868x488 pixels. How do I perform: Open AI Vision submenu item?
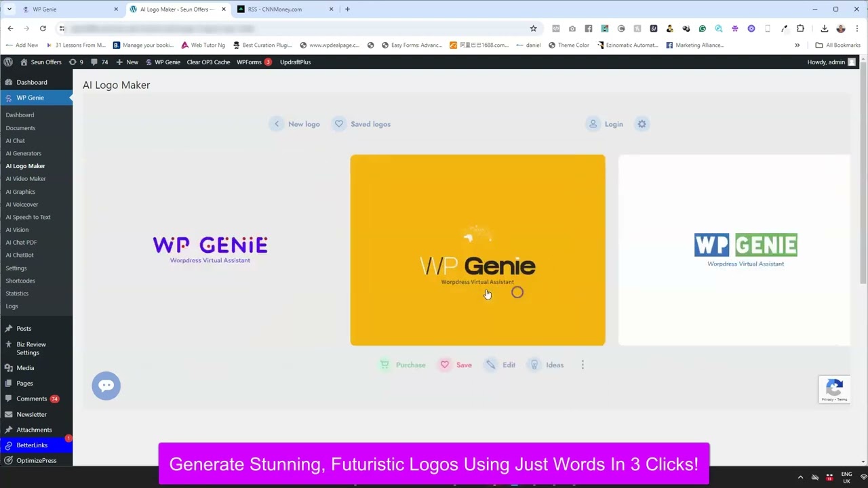click(x=17, y=230)
